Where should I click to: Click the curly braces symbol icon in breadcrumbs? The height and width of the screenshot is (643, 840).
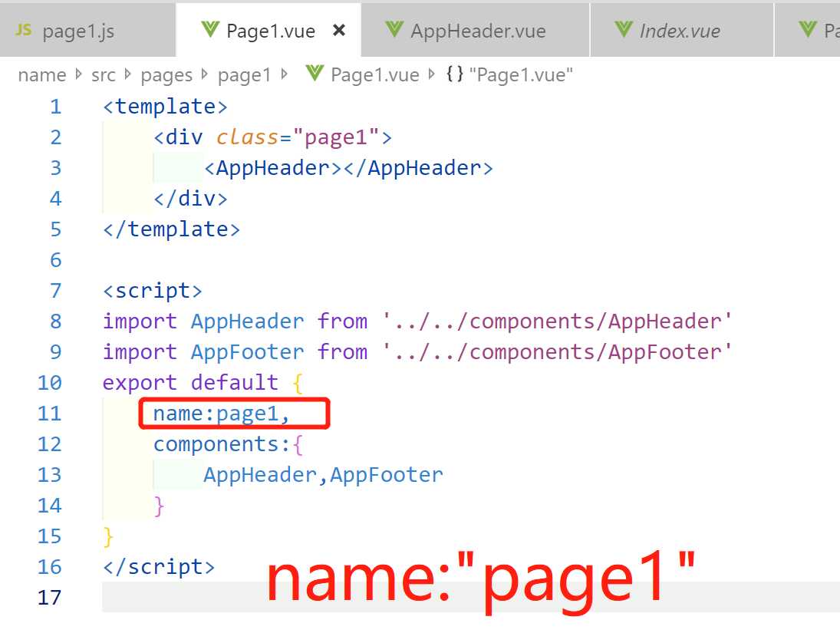[x=455, y=74]
